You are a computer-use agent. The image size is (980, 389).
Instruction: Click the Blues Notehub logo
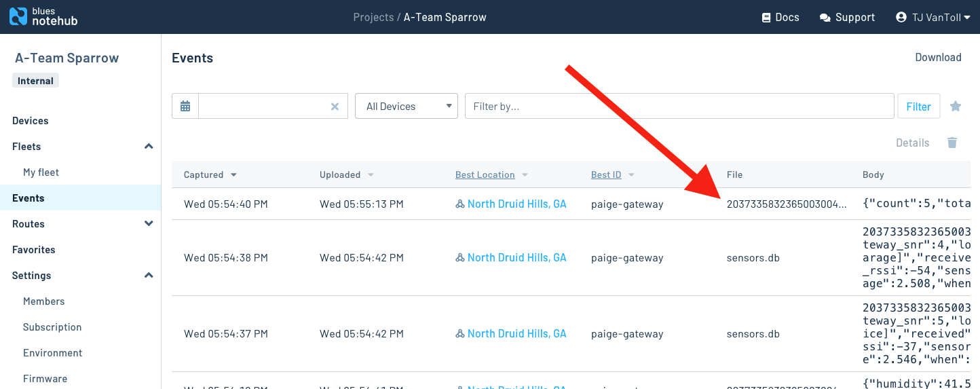[43, 17]
